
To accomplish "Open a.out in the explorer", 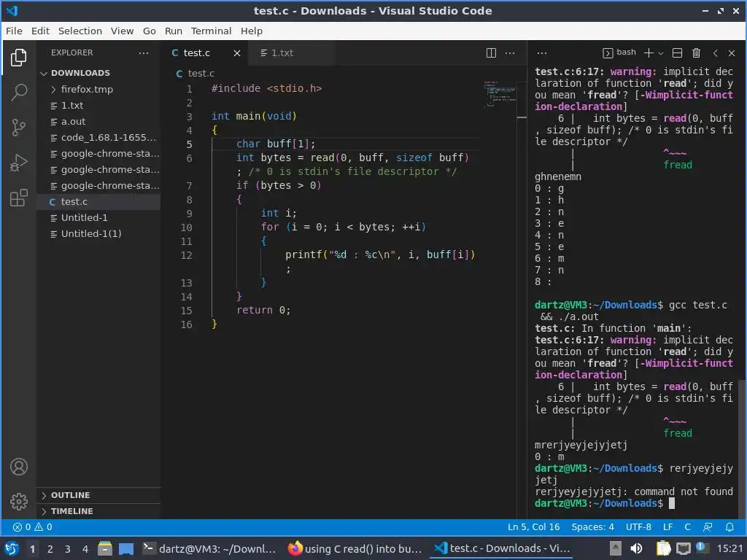I will [x=98, y=122].
